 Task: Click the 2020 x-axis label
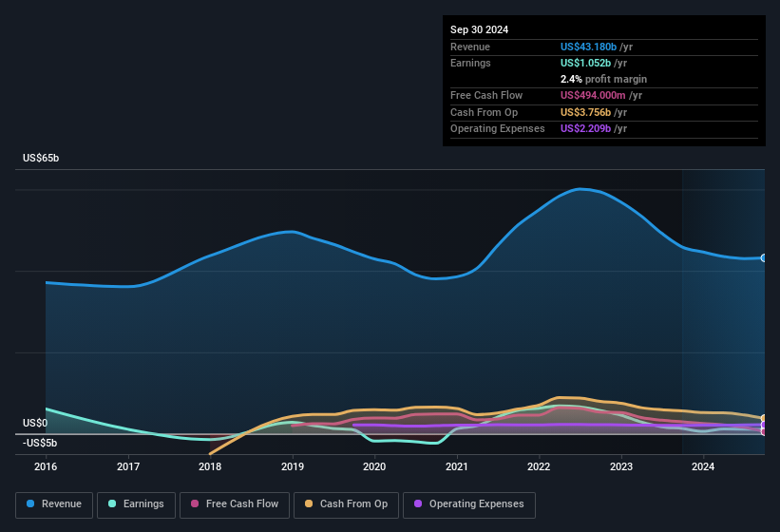click(x=374, y=466)
